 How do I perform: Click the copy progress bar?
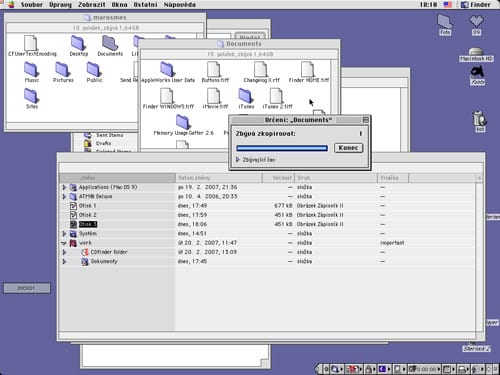(x=282, y=148)
